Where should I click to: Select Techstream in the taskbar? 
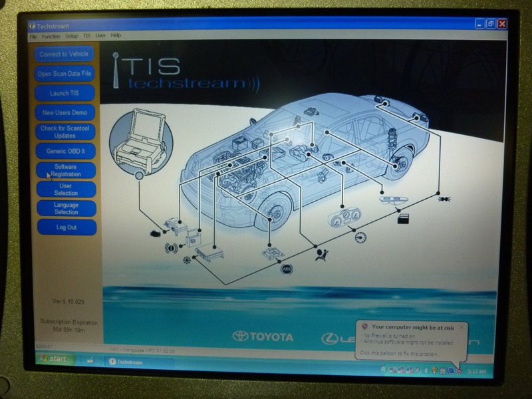(x=138, y=362)
